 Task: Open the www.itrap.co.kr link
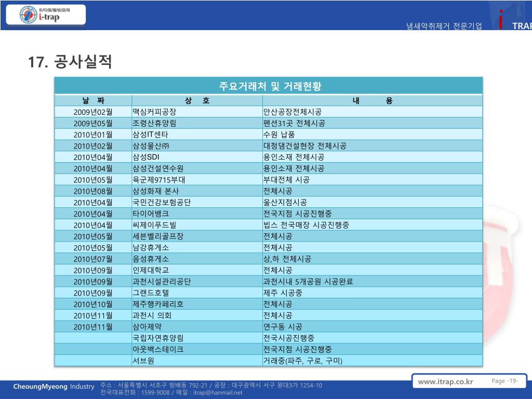(445, 381)
